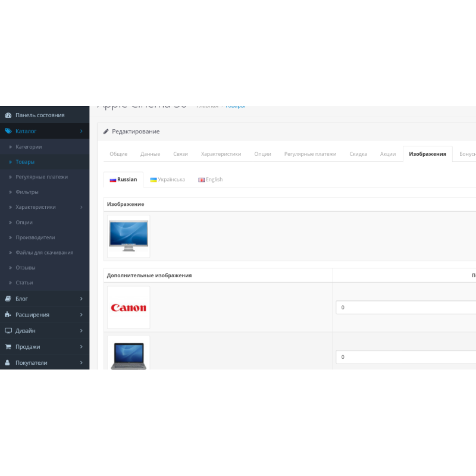Click the Catalog tags icon
Screen dimensions: 476x476
8,131
